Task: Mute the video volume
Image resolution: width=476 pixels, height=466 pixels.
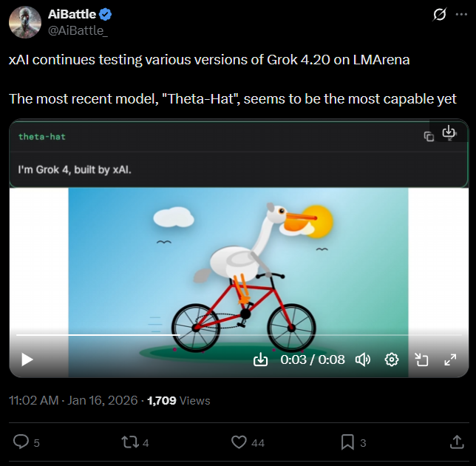Action: coord(363,359)
